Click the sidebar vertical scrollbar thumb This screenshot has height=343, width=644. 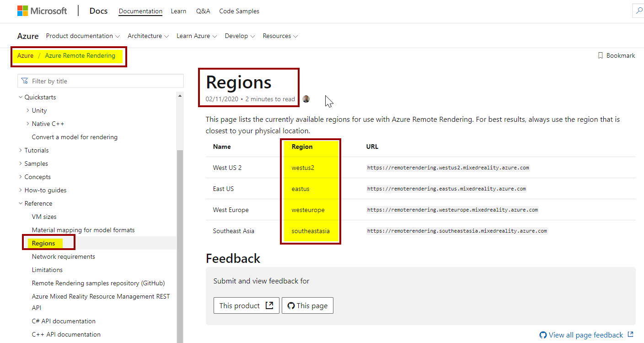pos(180,246)
